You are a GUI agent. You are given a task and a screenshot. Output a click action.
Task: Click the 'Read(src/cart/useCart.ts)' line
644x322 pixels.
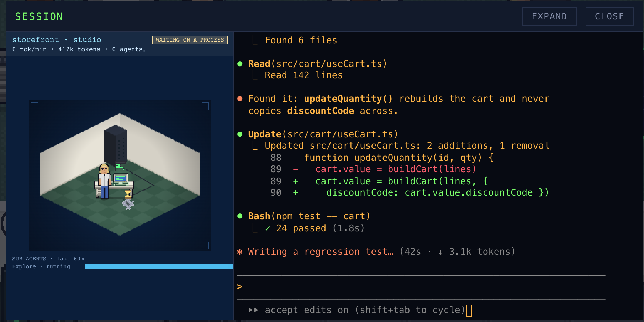pyautogui.click(x=317, y=64)
